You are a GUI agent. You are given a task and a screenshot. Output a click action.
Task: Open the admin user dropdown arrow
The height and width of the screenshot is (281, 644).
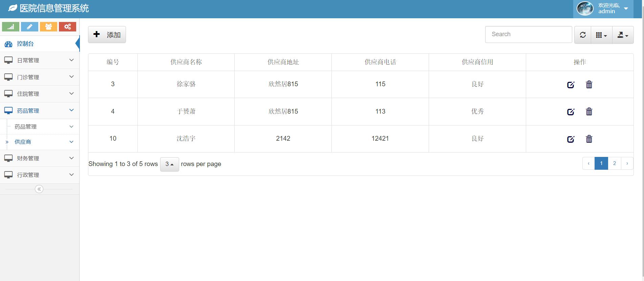[x=626, y=8]
